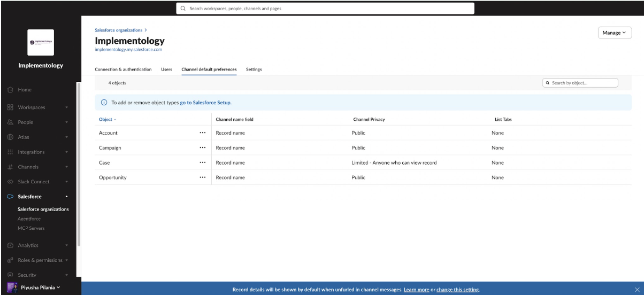Click the Salesforce organizations breadcrumb link

[x=119, y=30]
